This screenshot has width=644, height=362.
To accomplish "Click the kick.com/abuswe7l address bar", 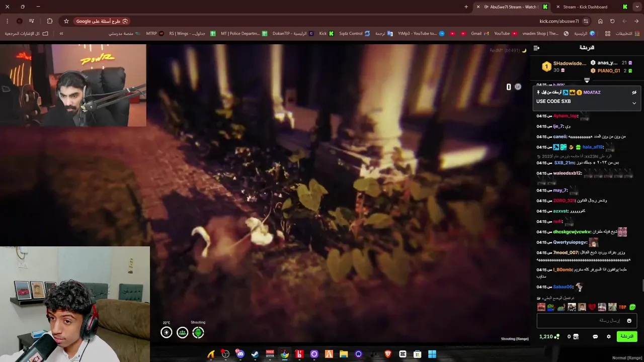I will point(559,21).
